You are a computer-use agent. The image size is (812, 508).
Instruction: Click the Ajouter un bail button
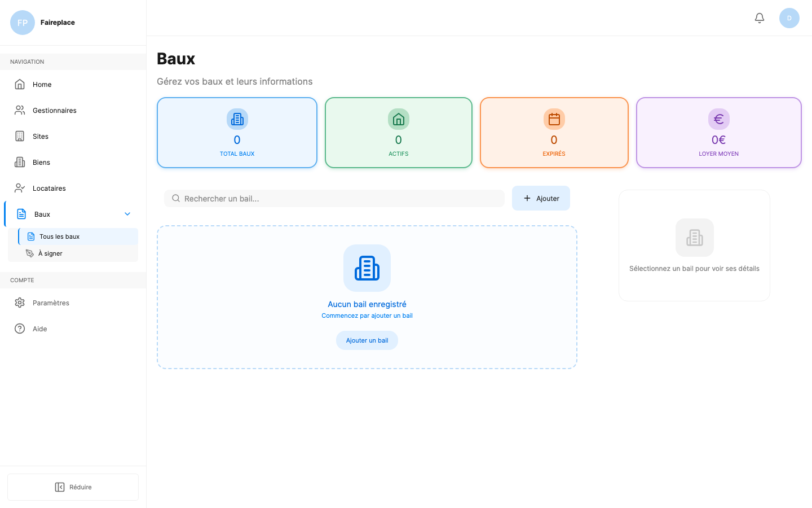[x=367, y=340]
